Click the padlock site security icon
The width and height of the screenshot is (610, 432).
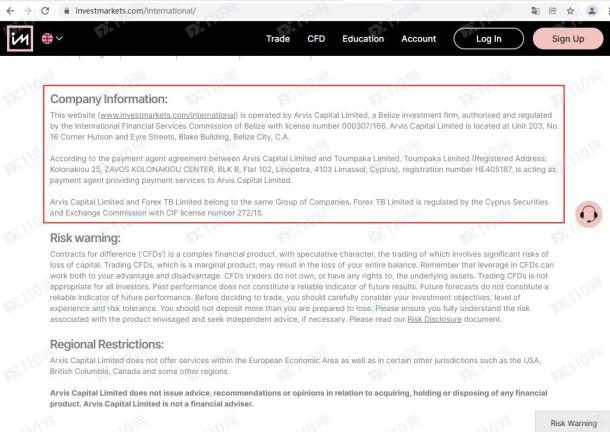[67, 11]
